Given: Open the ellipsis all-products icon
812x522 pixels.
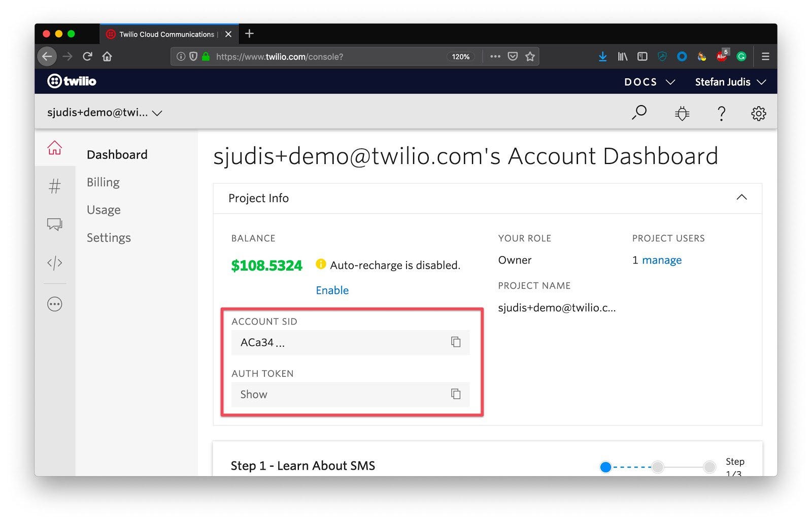Looking at the screenshot, I should coord(55,304).
